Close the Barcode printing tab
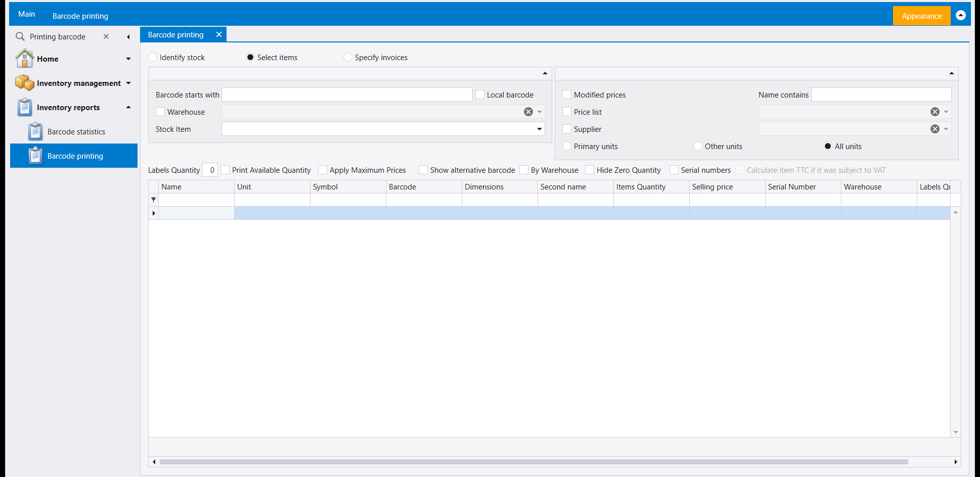This screenshot has width=980, height=477. tap(219, 34)
